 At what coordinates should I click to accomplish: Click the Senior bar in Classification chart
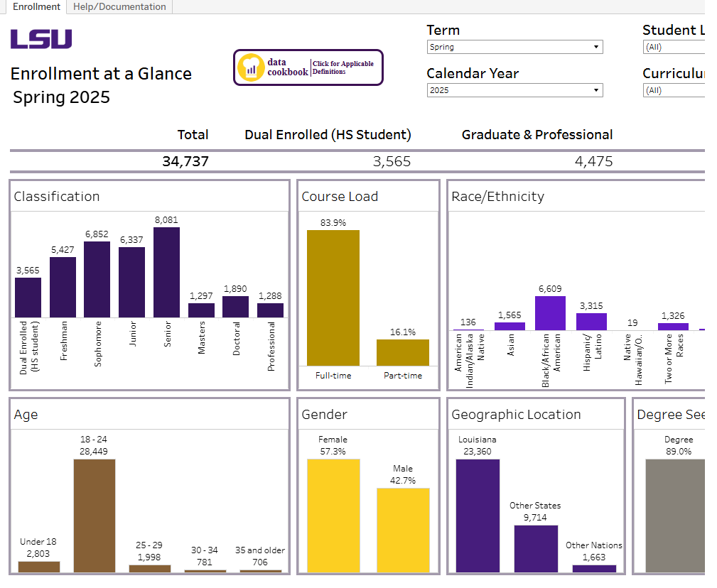pos(168,273)
